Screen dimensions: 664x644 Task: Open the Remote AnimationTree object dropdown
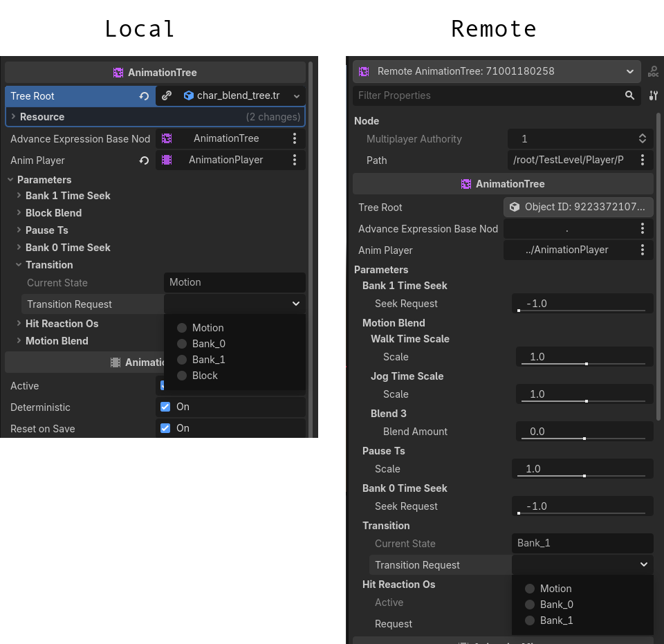[x=496, y=71]
